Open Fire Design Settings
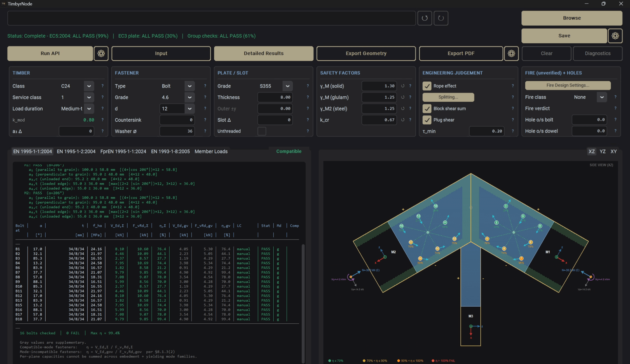The height and width of the screenshot is (364, 630). [568, 85]
